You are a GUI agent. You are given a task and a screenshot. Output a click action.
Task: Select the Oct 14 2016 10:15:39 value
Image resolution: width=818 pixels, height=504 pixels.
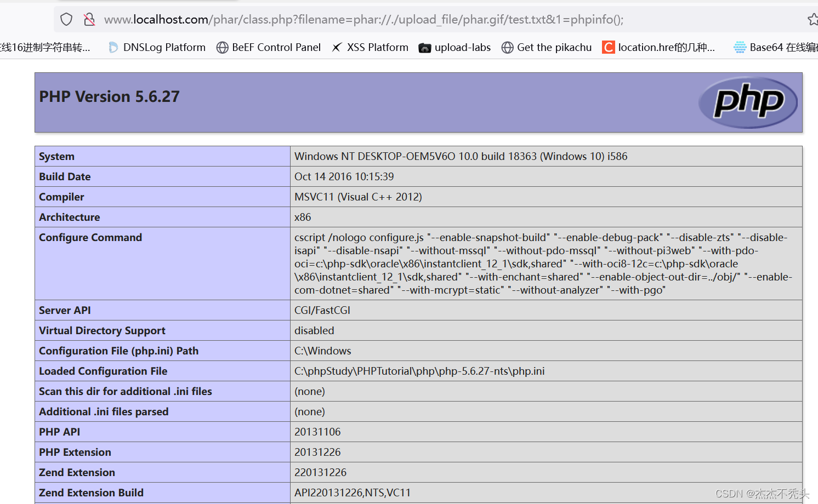pyautogui.click(x=344, y=177)
